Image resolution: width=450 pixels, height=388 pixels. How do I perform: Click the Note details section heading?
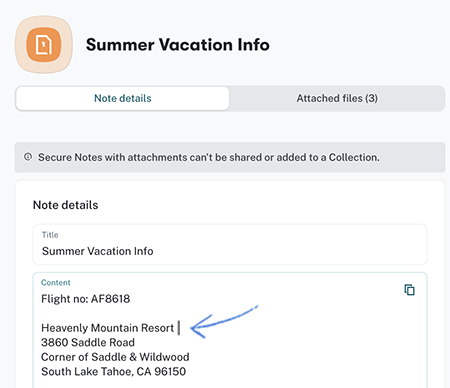pyautogui.click(x=66, y=205)
